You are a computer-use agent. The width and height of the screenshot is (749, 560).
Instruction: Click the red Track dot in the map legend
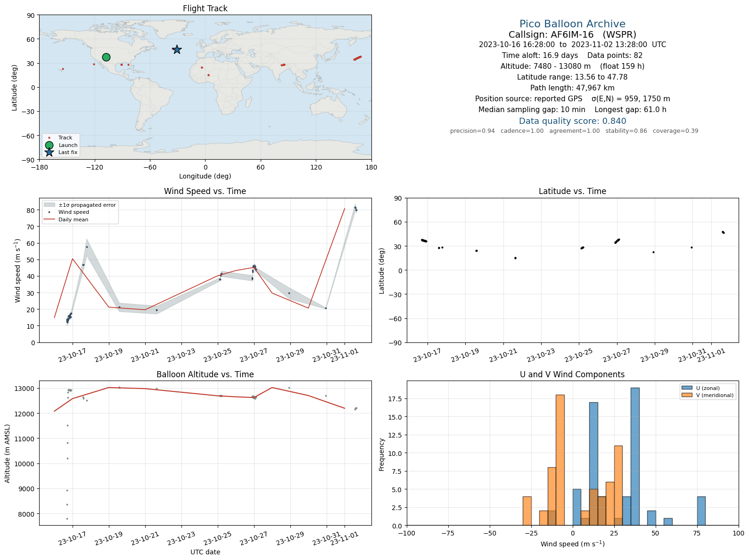(x=49, y=138)
